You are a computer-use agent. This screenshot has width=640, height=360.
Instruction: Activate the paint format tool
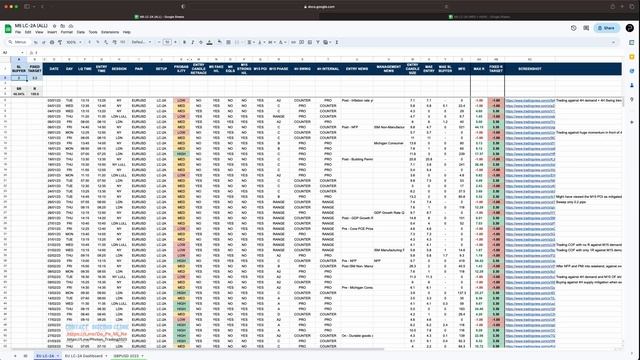60,42
